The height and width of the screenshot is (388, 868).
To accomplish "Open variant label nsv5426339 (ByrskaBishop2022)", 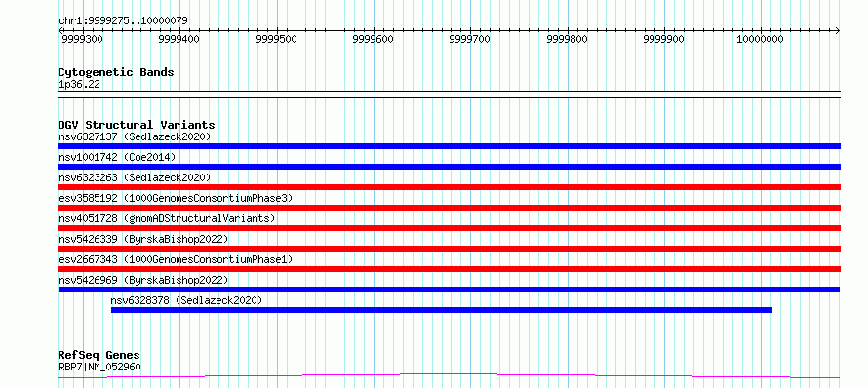I will pyautogui.click(x=143, y=239).
